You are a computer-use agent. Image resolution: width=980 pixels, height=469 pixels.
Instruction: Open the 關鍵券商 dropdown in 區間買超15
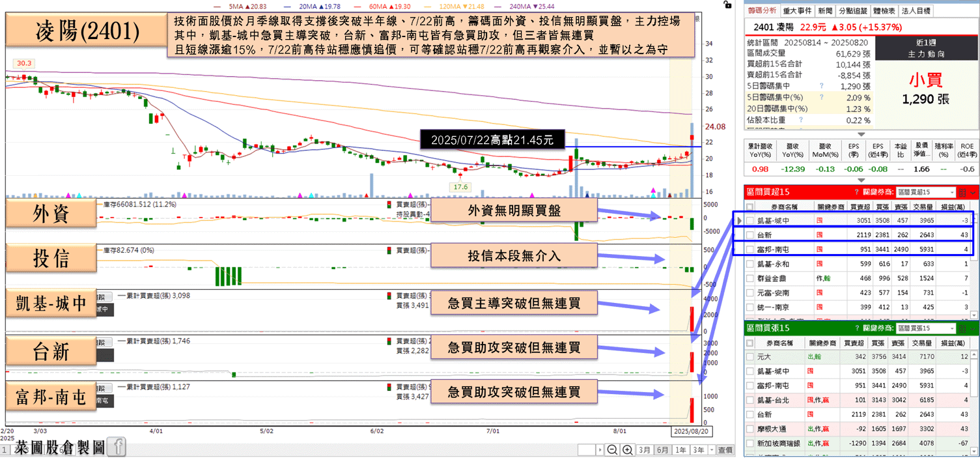[925, 192]
